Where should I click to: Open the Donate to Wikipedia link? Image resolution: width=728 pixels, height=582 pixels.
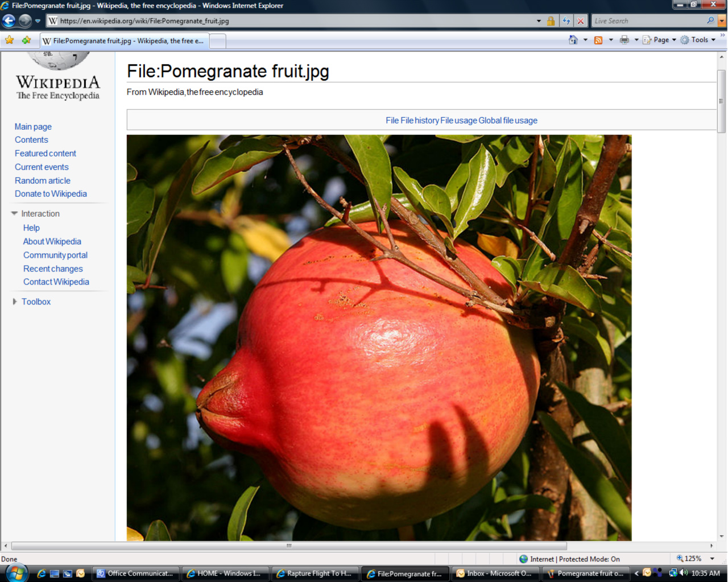(51, 194)
